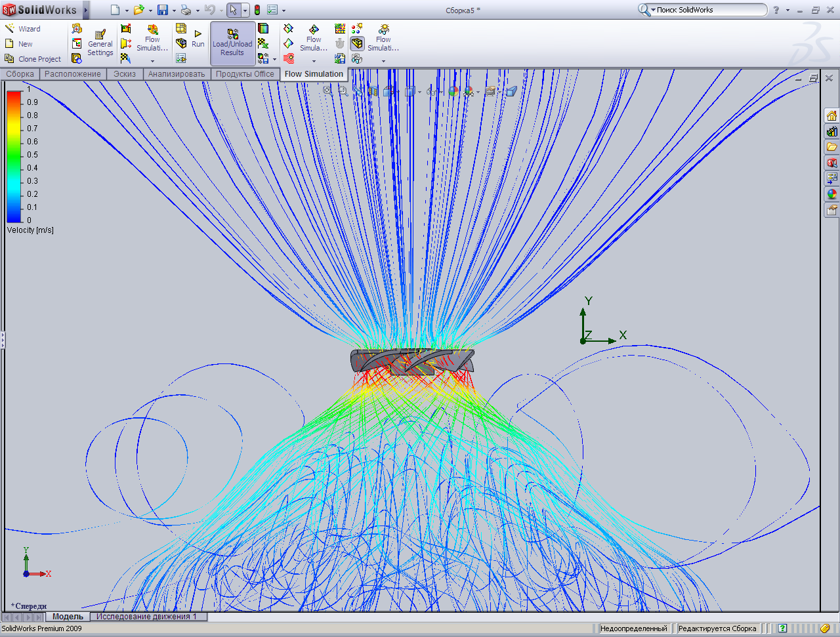The height and width of the screenshot is (637, 840).
Task: Activate the Select cursor tool
Action: 234,10
